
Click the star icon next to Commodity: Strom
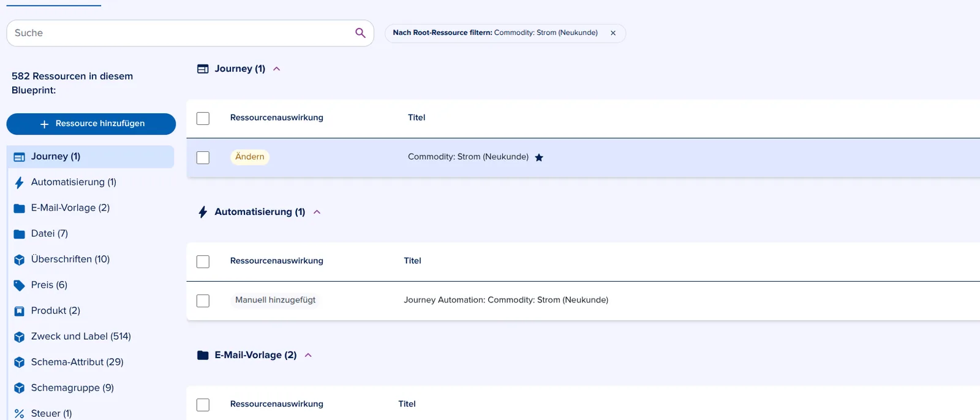pyautogui.click(x=539, y=157)
